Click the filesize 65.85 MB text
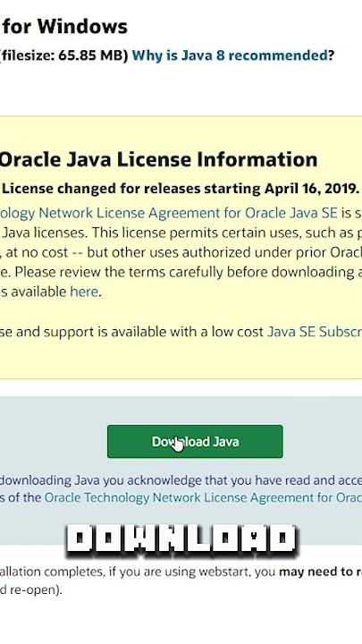The image size is (362, 644). pyautogui.click(x=64, y=55)
